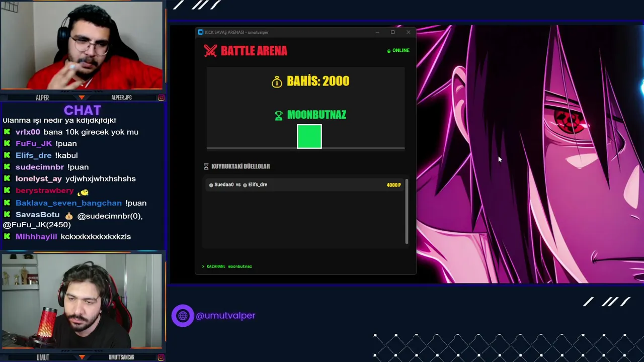644x362 pixels.
Task: Click the Instagram icon beside UMUTTSANCAR
Action: coord(161,357)
